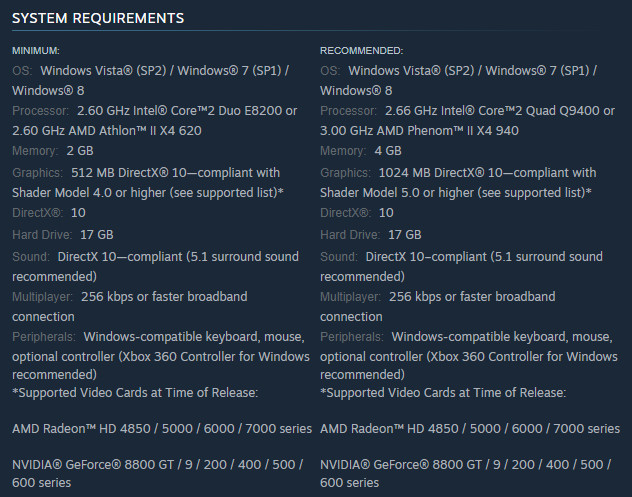Click the line Shader Model 5.0 or higher
632x497 pixels.
click(455, 193)
